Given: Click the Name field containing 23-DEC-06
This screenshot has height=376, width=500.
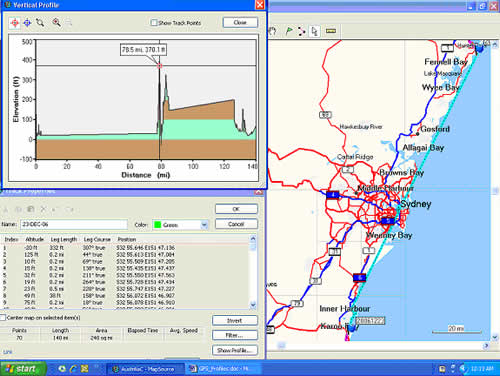Looking at the screenshot, I should pos(74,224).
